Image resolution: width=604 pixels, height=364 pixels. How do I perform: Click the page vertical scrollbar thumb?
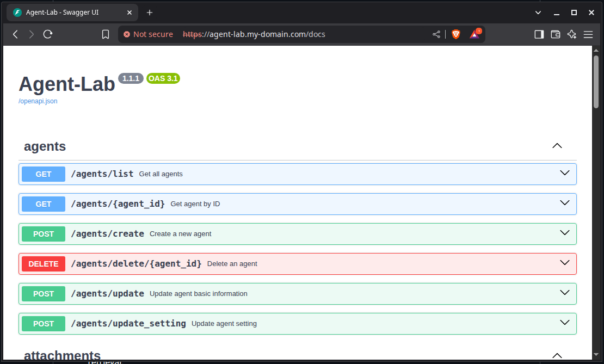click(596, 82)
